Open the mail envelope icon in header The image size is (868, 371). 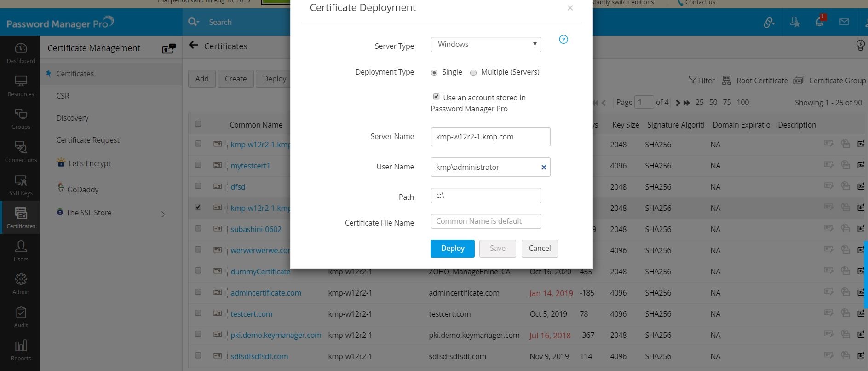[844, 22]
